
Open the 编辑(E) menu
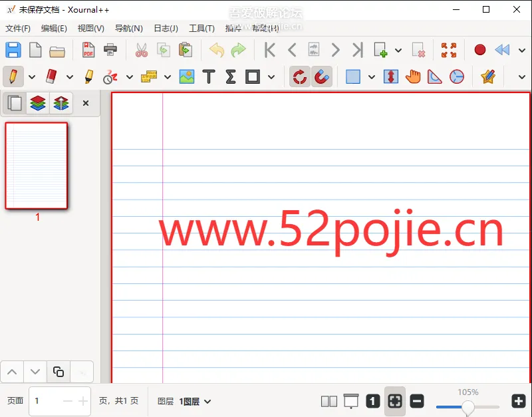[54, 28]
